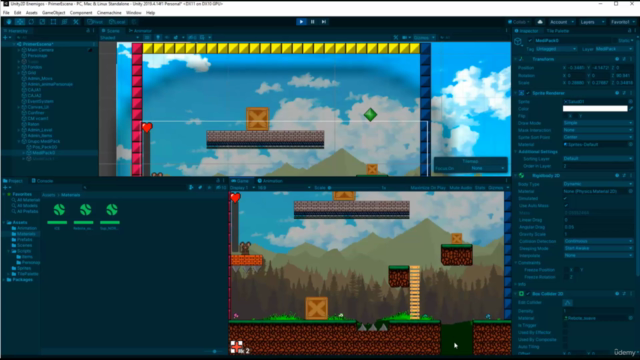Open the GameObject menu

coord(53,13)
